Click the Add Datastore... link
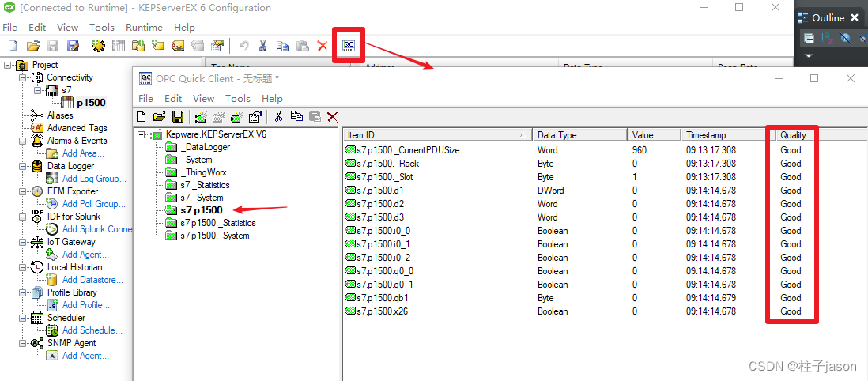This screenshot has width=868, height=381. (92, 280)
